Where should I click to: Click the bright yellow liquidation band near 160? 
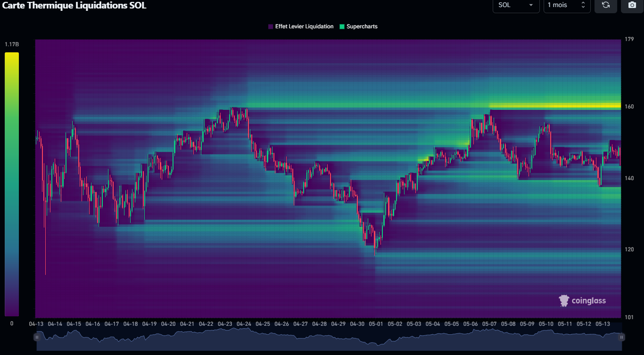click(x=554, y=105)
